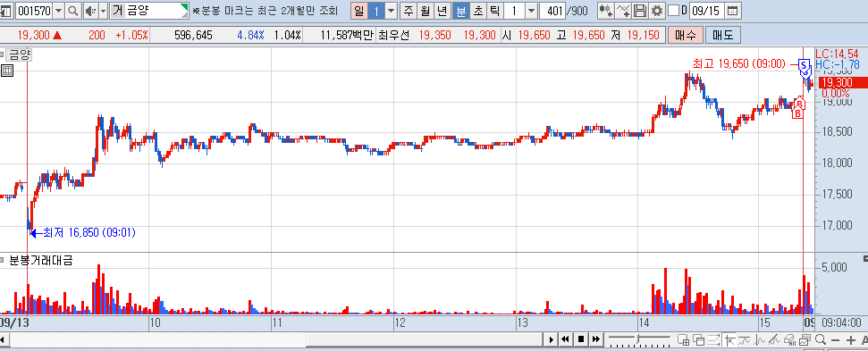Select the 주 (weekly) period tab
Image resolution: width=868 pixels, height=351 pixels.
pos(409,10)
